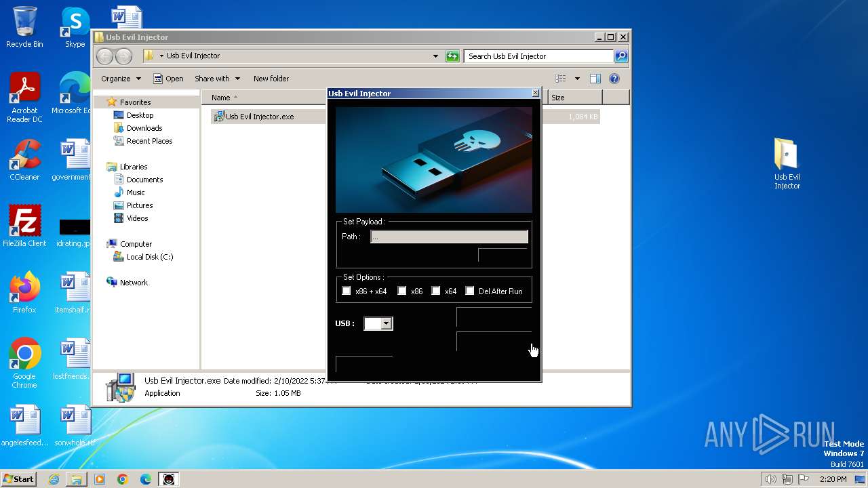The width and height of the screenshot is (868, 488).
Task: Refresh the Explorer folder view
Action: pos(452,56)
